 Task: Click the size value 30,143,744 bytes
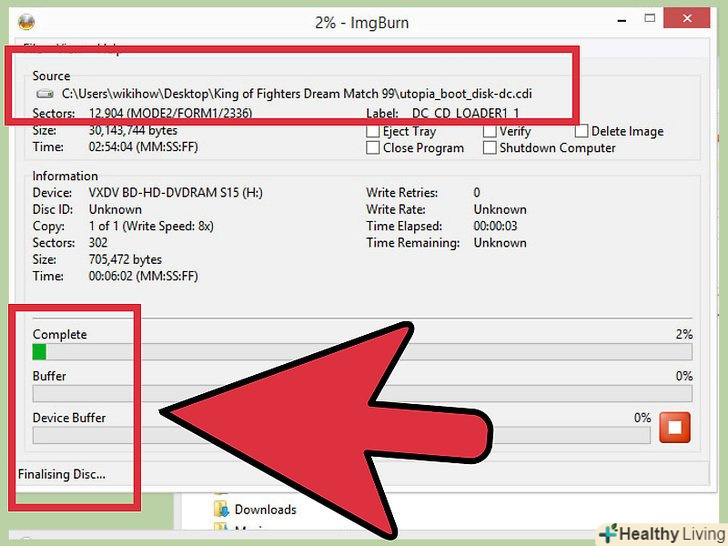coord(133,130)
